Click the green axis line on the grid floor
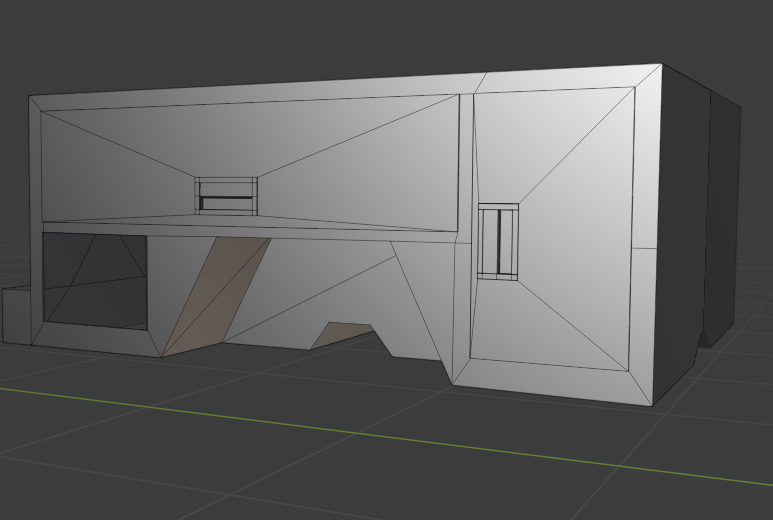The width and height of the screenshot is (773, 520). click(386, 436)
